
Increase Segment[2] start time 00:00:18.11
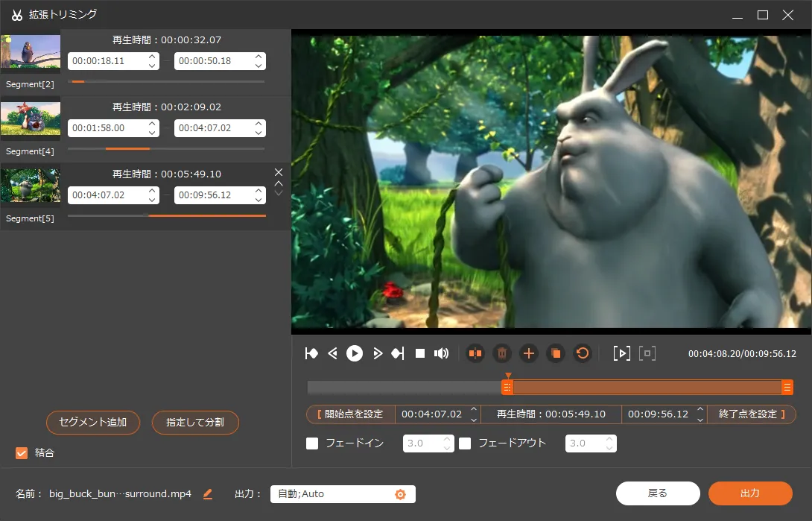[152, 57]
